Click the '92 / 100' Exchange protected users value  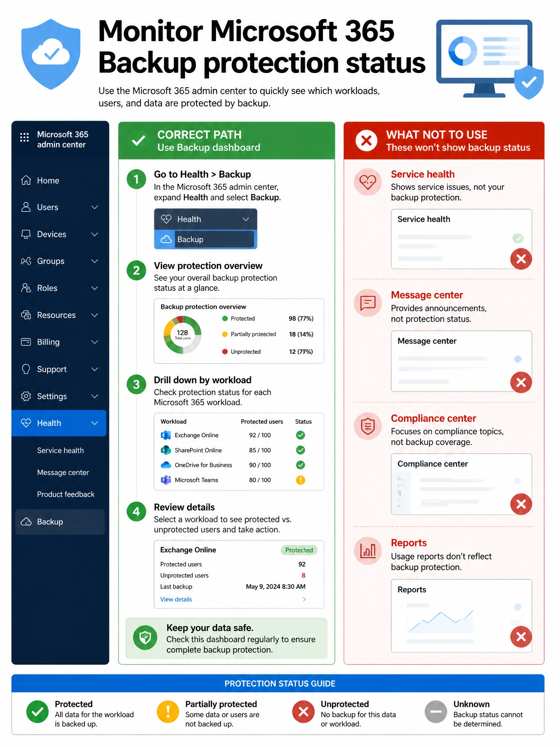point(260,435)
